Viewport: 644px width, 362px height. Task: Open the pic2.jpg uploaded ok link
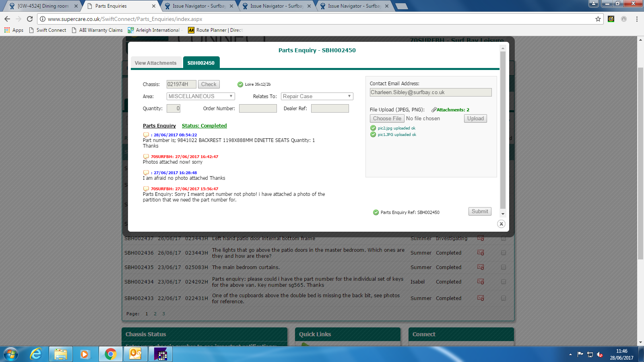pyautogui.click(x=396, y=128)
